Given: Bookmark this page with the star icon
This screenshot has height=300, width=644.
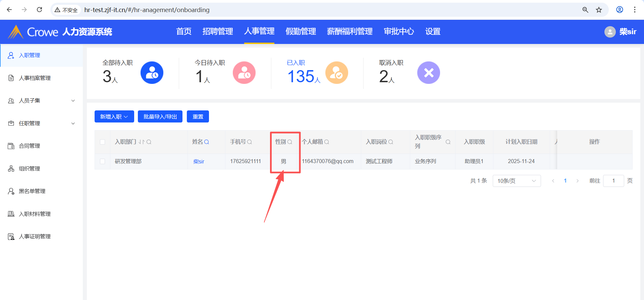Looking at the screenshot, I should (599, 10).
